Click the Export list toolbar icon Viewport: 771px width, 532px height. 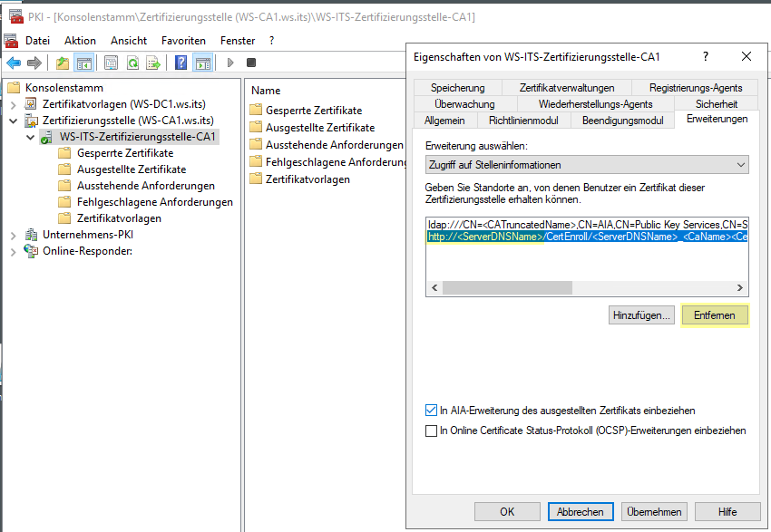153,63
